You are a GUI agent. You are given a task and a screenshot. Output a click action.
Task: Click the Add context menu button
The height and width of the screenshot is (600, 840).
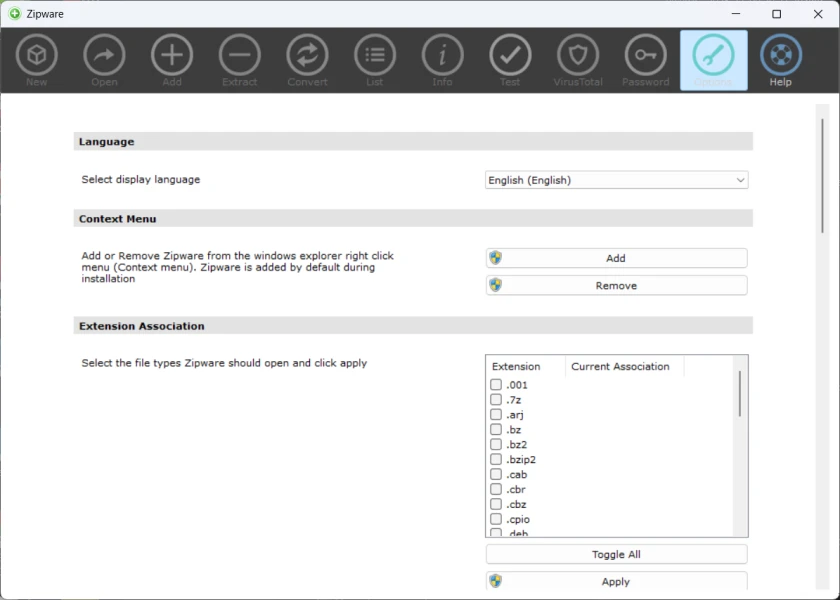tap(616, 258)
